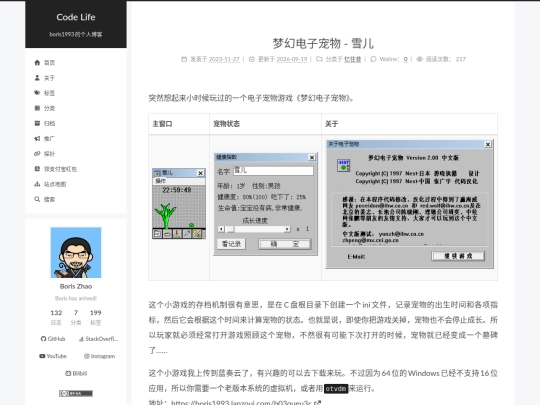The height and width of the screenshot is (405, 540).
Task: Open the 首页 home menu item
Action: (x=44, y=63)
